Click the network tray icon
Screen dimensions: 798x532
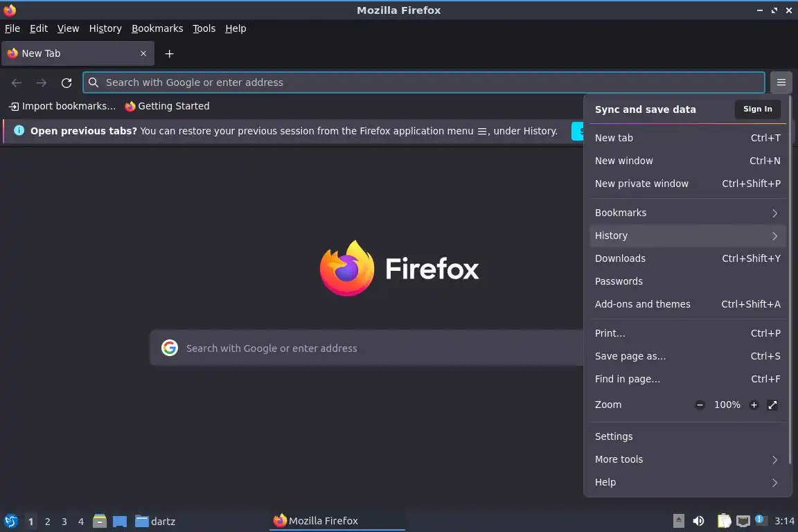[743, 521]
